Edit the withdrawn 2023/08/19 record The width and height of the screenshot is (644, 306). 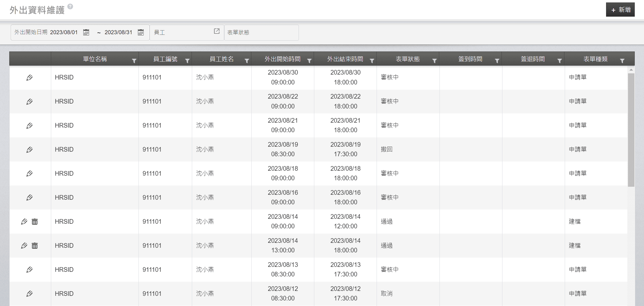click(x=30, y=150)
